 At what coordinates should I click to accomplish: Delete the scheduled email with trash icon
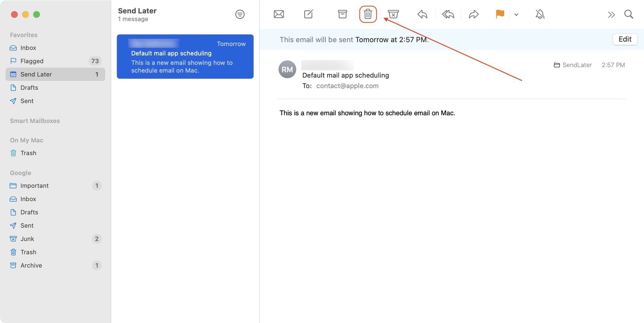point(368,14)
